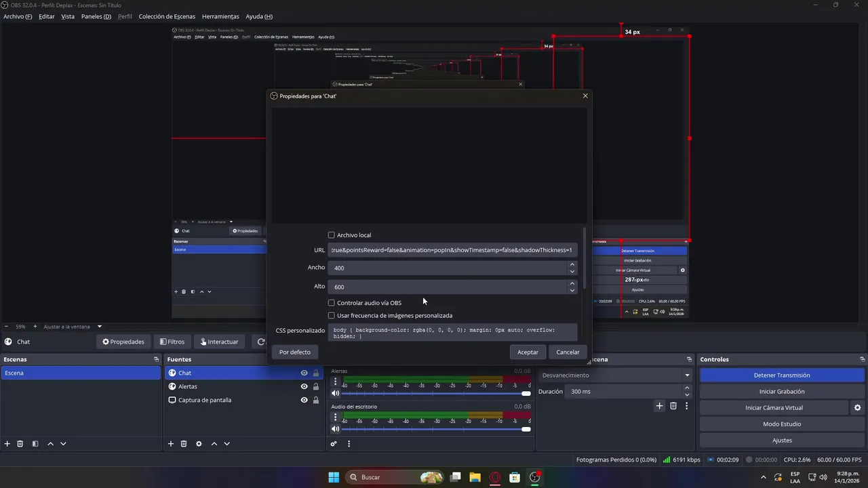Move the scene up with the arrow
868x488 pixels.
pyautogui.click(x=50, y=444)
